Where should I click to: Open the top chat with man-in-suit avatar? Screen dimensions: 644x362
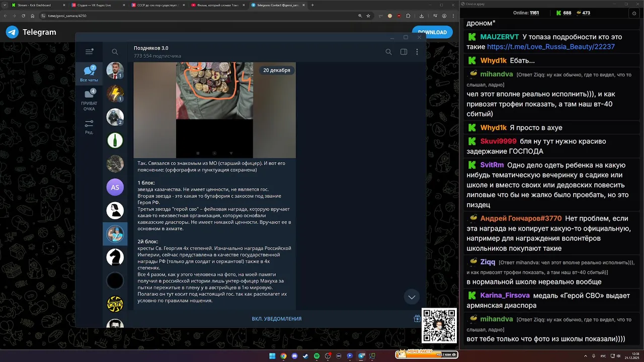point(115,70)
